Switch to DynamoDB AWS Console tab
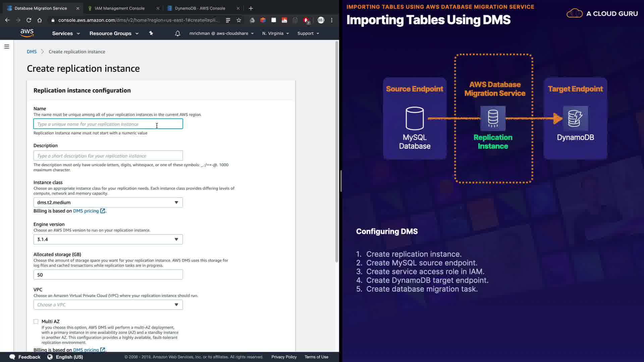The image size is (644, 362). (200, 8)
